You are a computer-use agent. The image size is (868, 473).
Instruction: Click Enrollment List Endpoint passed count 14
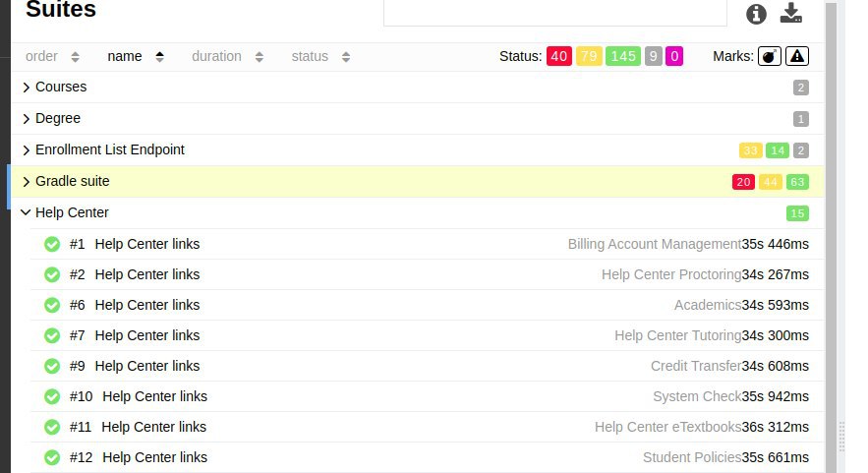point(778,150)
